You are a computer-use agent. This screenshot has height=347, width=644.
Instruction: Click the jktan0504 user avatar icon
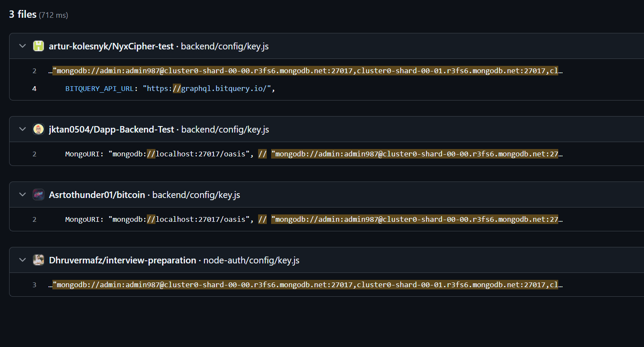pos(39,129)
